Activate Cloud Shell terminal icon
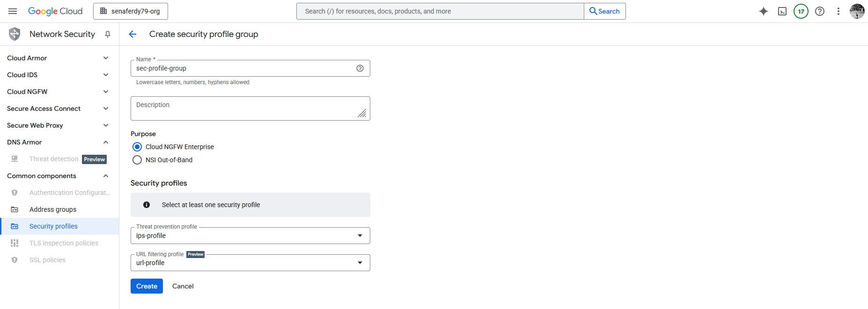Viewport: 868px width, 309px height. pos(782,11)
